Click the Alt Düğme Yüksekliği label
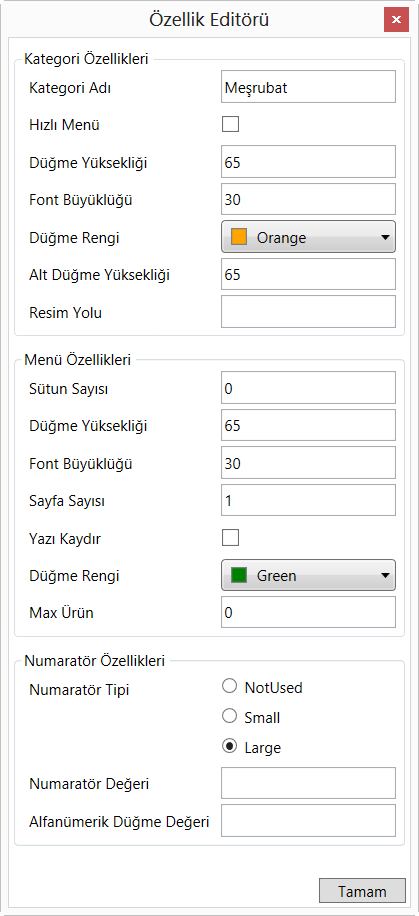Viewport: 419px width, 916px height. point(99,275)
